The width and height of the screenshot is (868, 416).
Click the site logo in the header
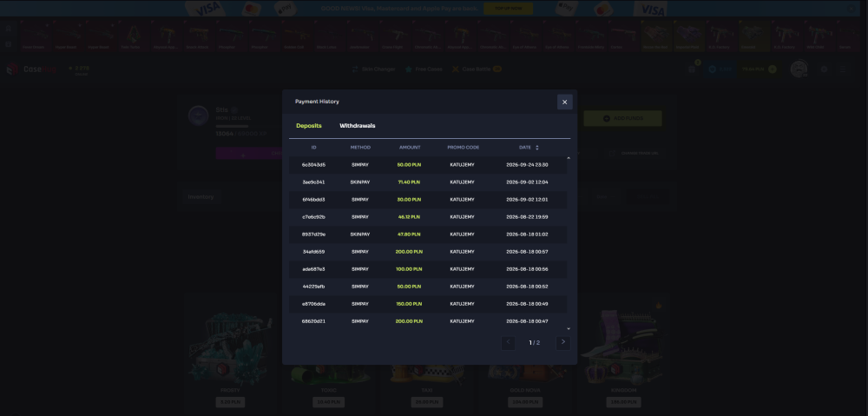pos(31,69)
